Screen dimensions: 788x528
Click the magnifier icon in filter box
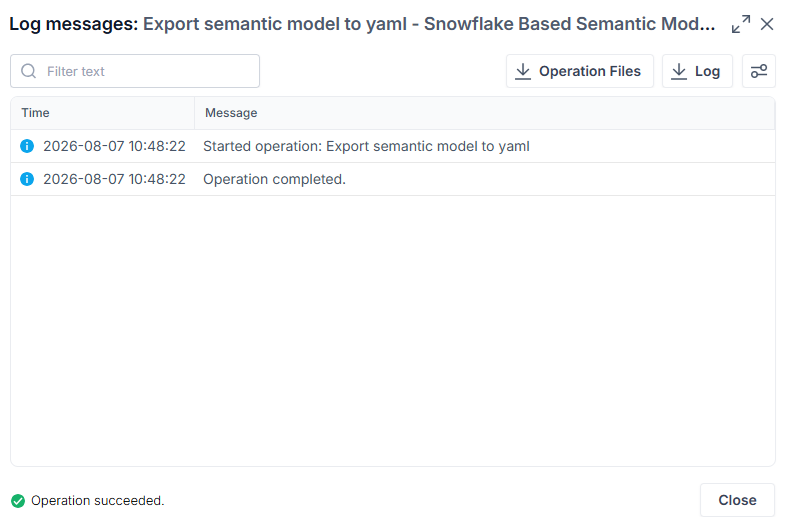pyautogui.click(x=29, y=71)
